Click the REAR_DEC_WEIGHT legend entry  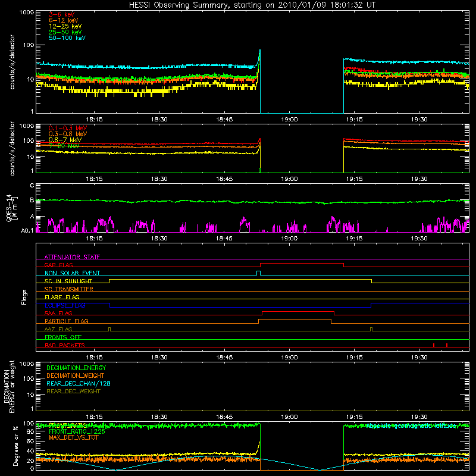[x=73, y=392]
